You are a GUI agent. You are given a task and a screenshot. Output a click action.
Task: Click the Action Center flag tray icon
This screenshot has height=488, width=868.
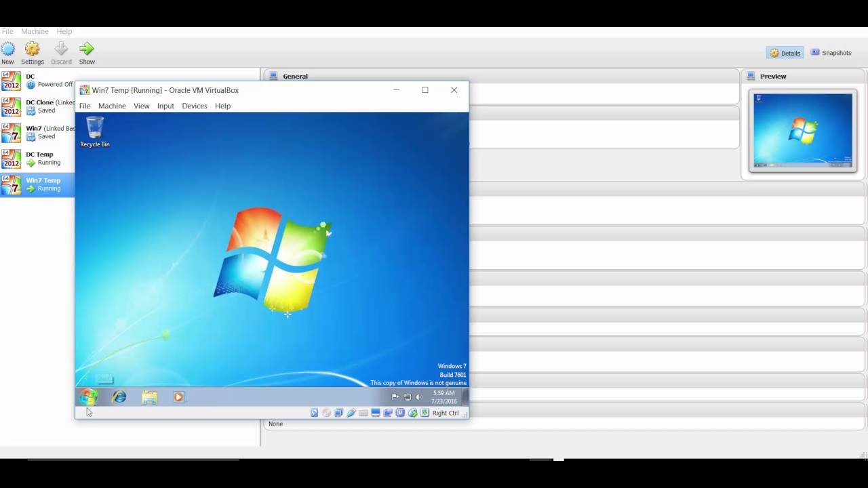[x=395, y=397]
